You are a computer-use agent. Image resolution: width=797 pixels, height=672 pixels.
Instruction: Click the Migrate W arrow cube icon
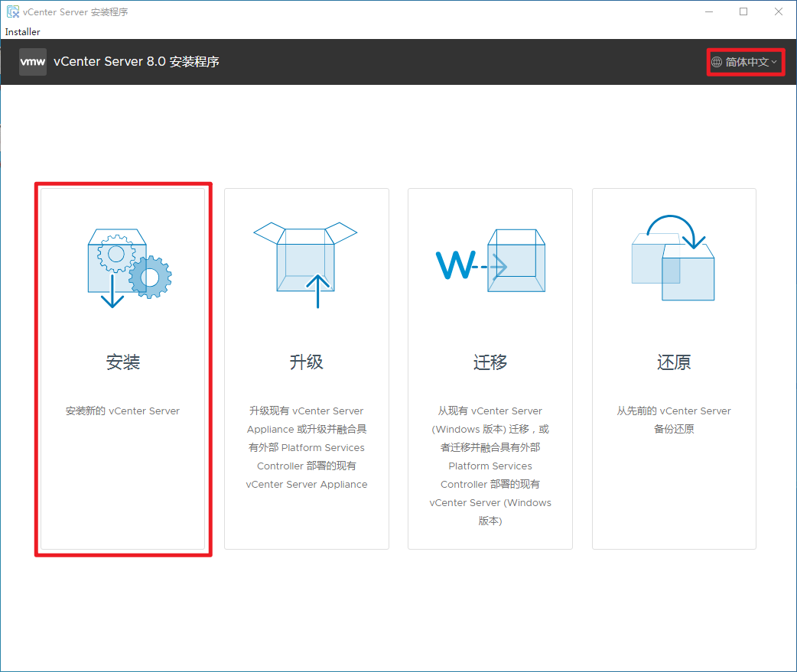490,261
